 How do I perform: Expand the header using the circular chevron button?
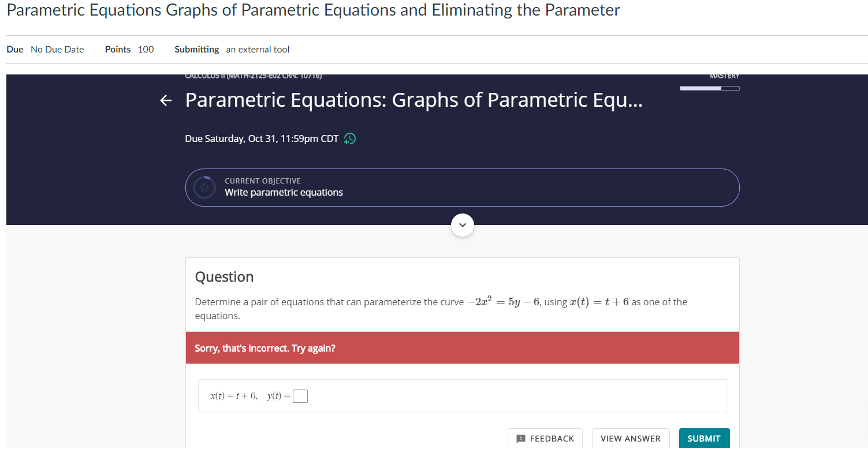(462, 224)
